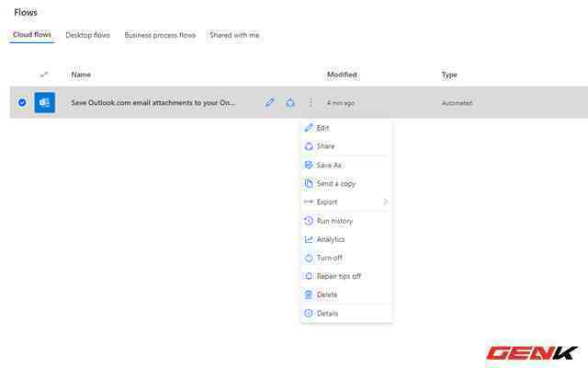Screen dimensions: 588x368
Task: Select Turn off in the menu
Action: point(346,258)
